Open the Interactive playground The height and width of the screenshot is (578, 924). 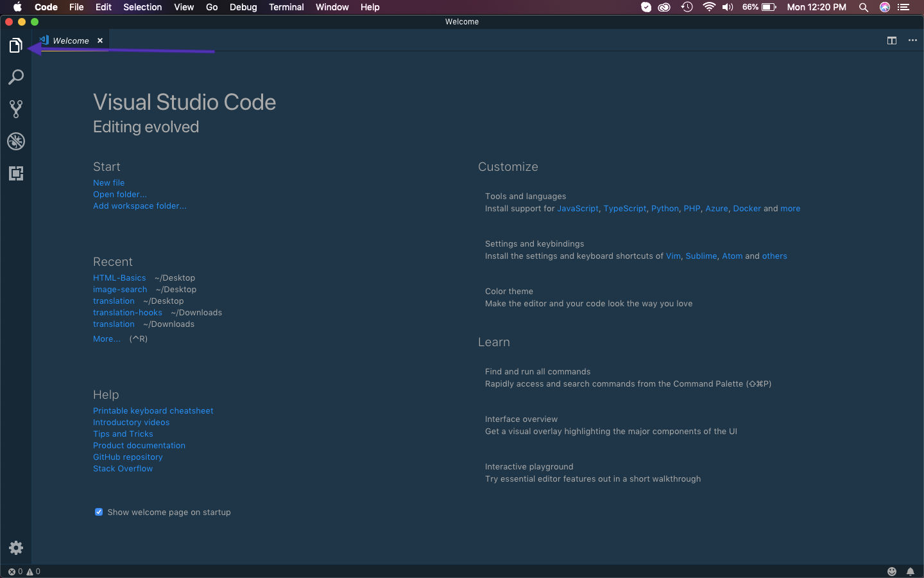tap(593, 473)
